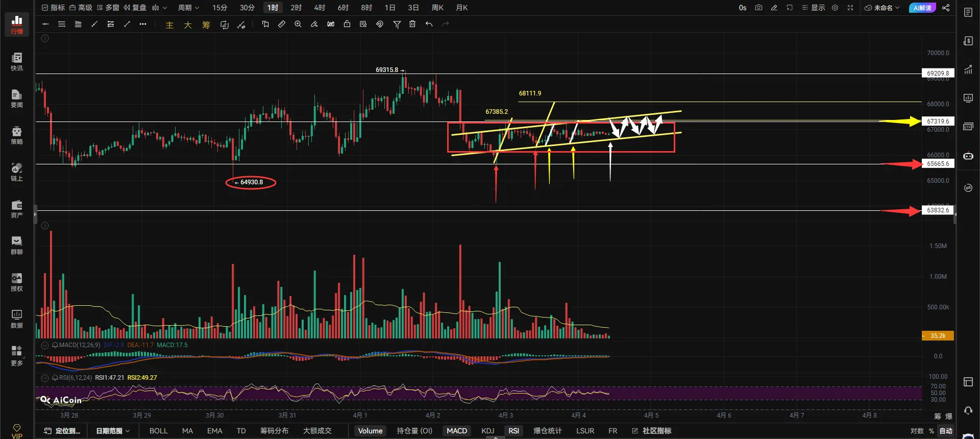Collapse the main price chart pane
Screen dimensions: 980x439
tap(45, 38)
